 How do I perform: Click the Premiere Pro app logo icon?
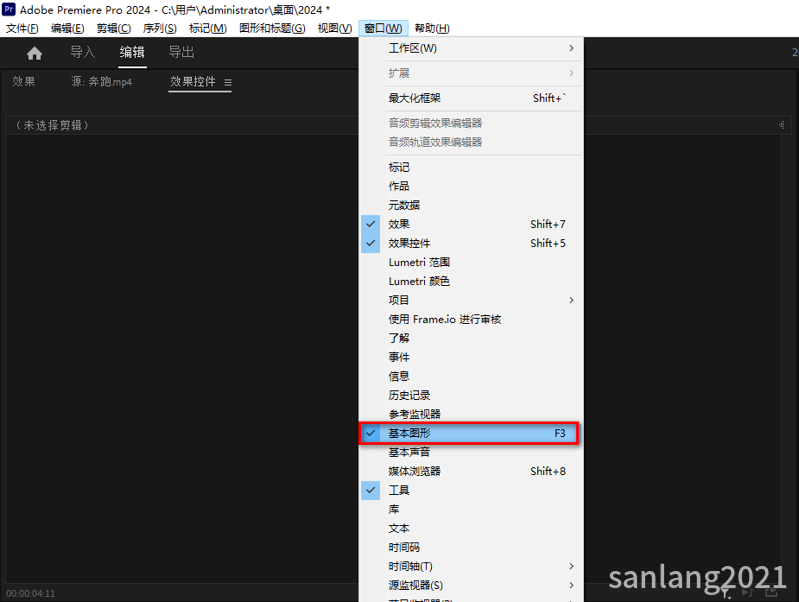tap(9, 9)
